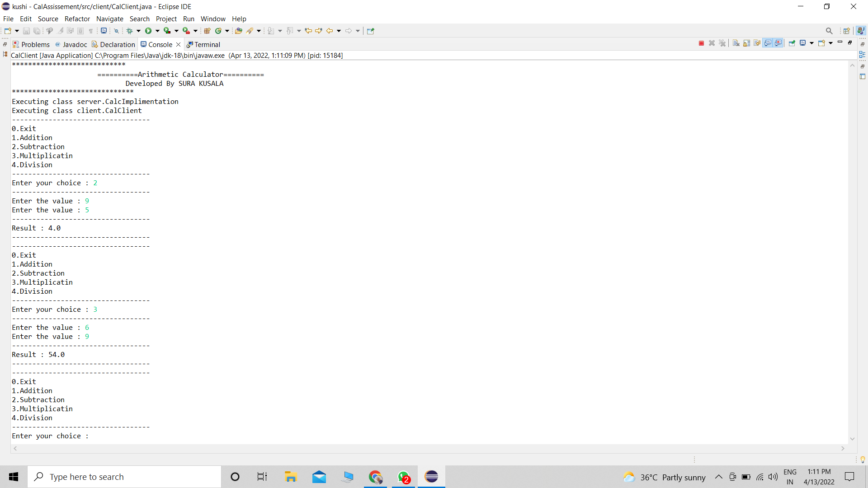The image size is (868, 488).
Task: Expand the Run button dropdown arrow
Action: click(x=157, y=31)
